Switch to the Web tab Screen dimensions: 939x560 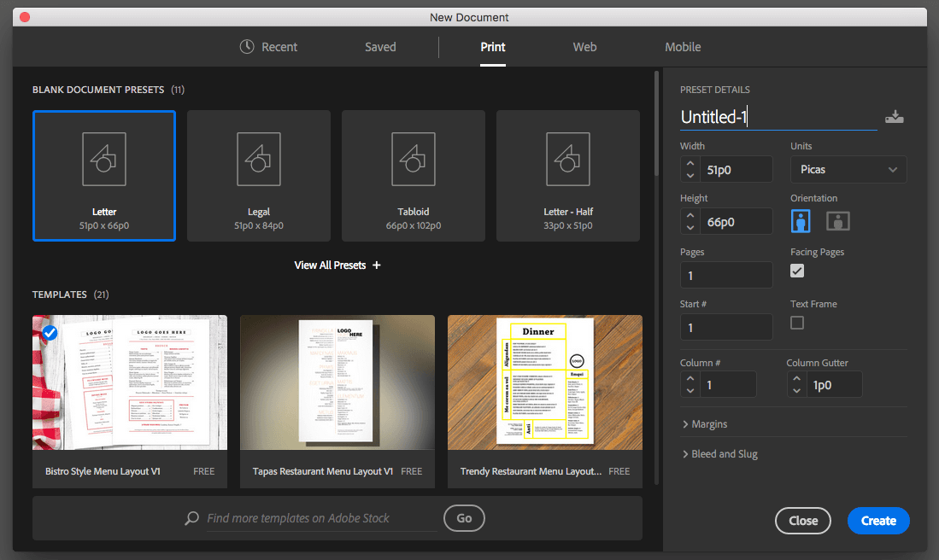pos(584,47)
